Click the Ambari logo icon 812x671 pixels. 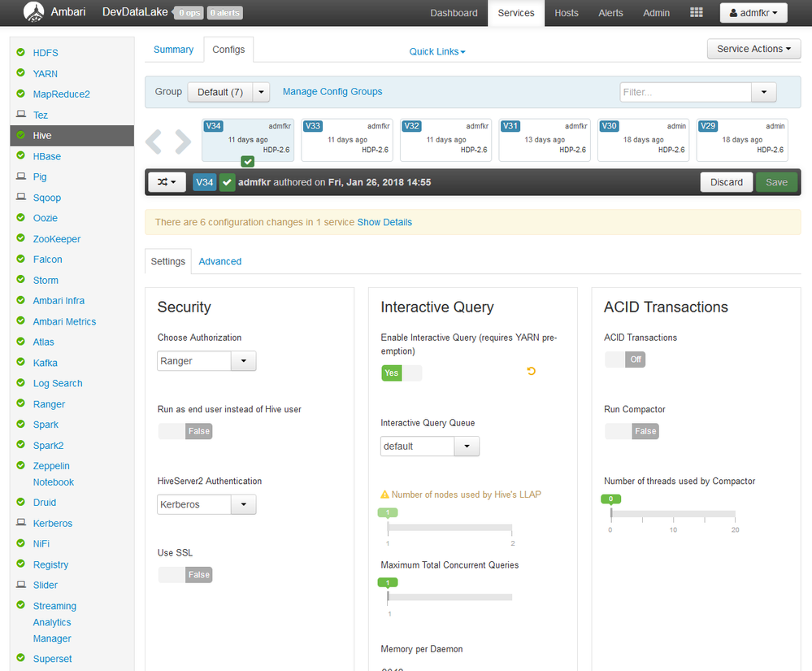(34, 12)
